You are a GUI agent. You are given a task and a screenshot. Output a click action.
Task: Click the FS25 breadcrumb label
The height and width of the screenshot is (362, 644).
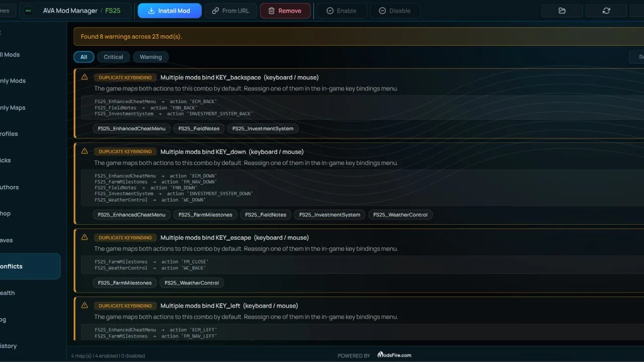pyautogui.click(x=113, y=11)
